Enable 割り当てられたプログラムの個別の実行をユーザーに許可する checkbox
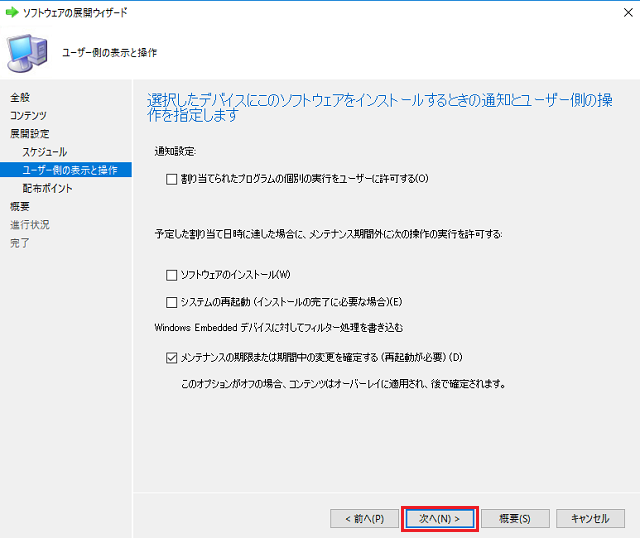The height and width of the screenshot is (538, 640). pos(171,179)
